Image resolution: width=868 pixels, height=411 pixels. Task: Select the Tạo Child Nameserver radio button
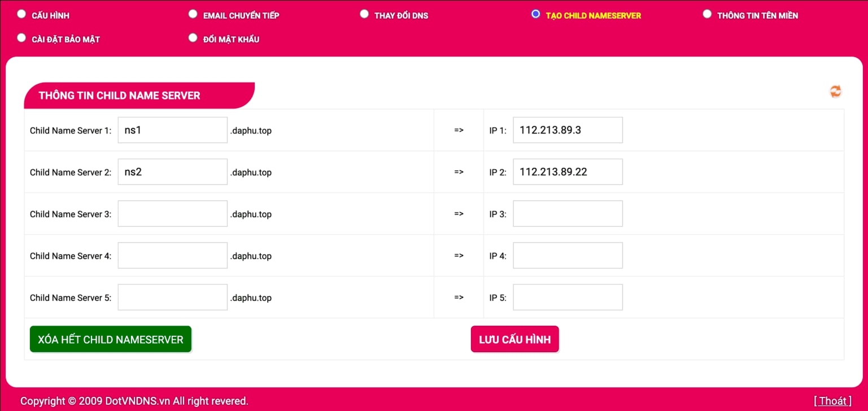pyautogui.click(x=536, y=14)
